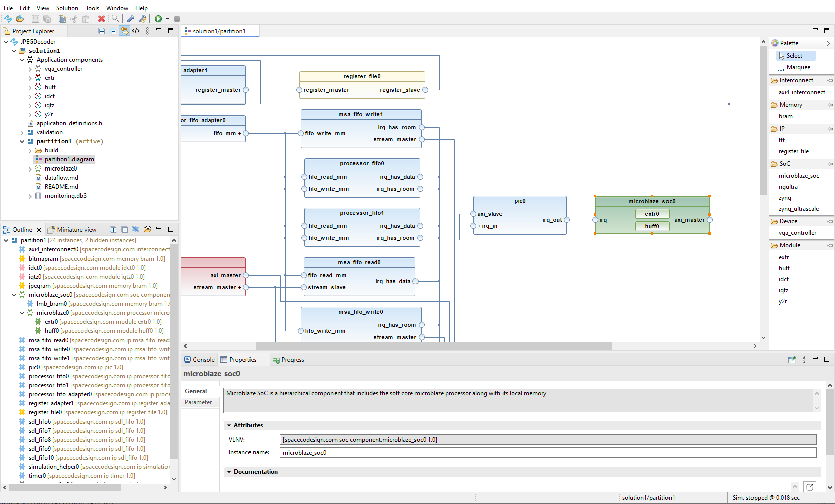This screenshot has height=504, width=835.
Task: Click the open project folder icon
Action: click(x=20, y=19)
